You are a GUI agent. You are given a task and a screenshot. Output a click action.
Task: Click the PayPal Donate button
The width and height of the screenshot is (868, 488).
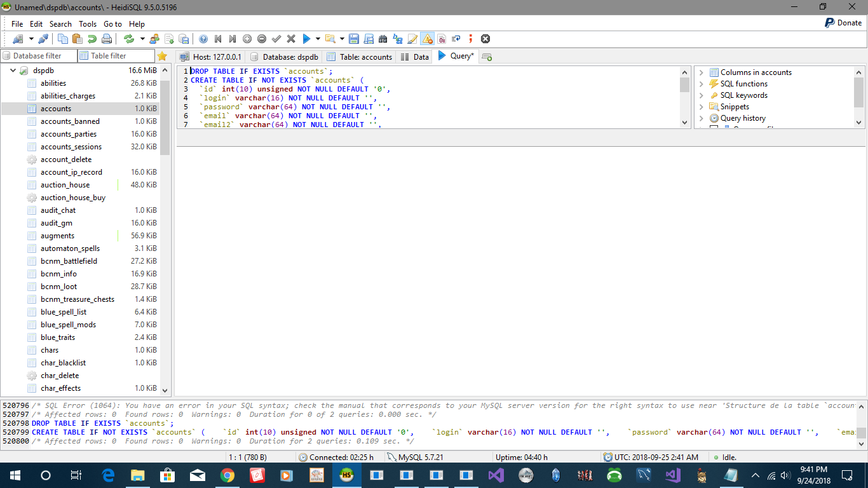(843, 23)
